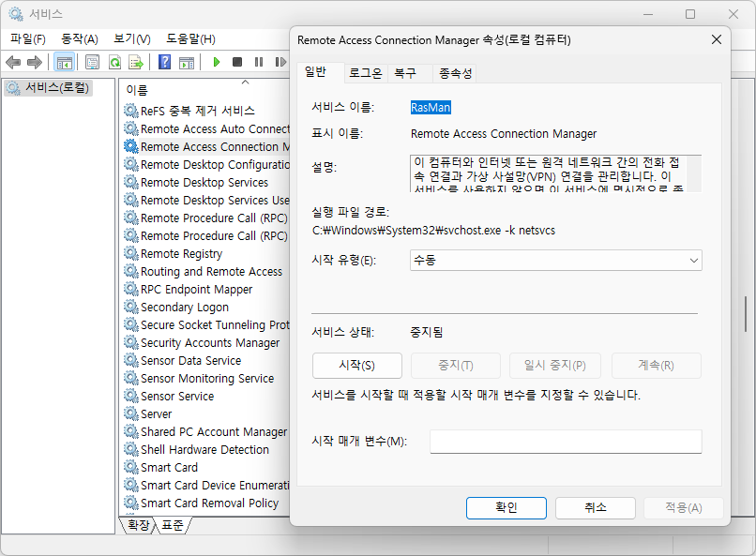The image size is (756, 556).
Task: Click 확인 to confirm properties
Action: [x=507, y=508]
